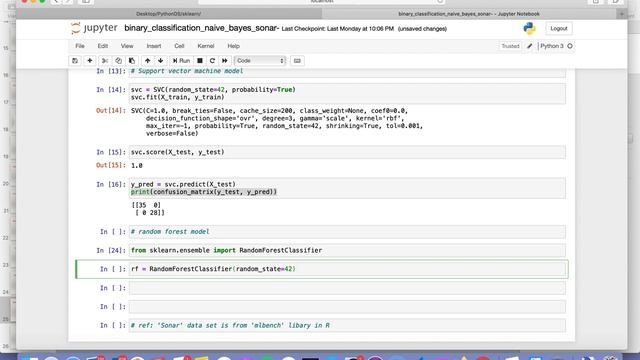Paste cells below icon
This screenshot has height=360, width=640.
click(132, 61)
